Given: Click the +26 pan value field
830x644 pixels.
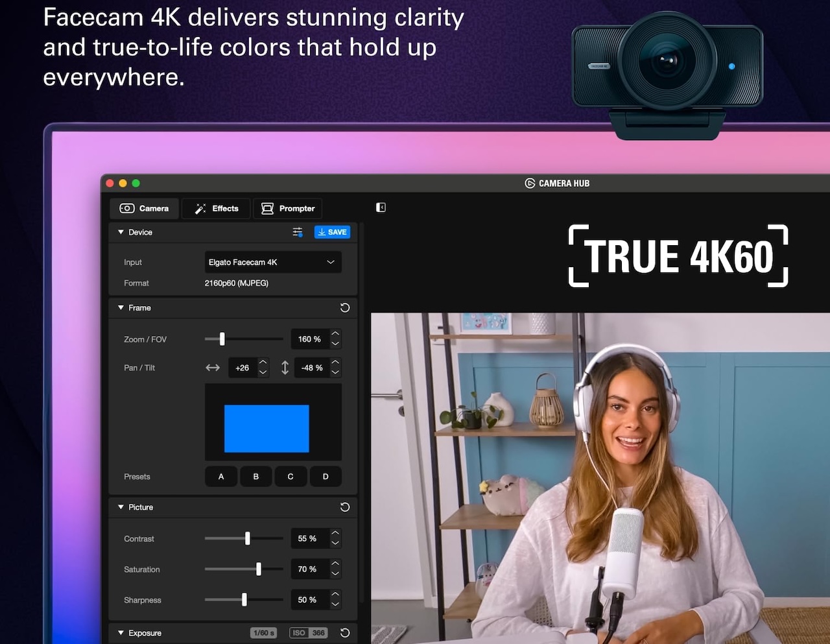Looking at the screenshot, I should coord(243,368).
